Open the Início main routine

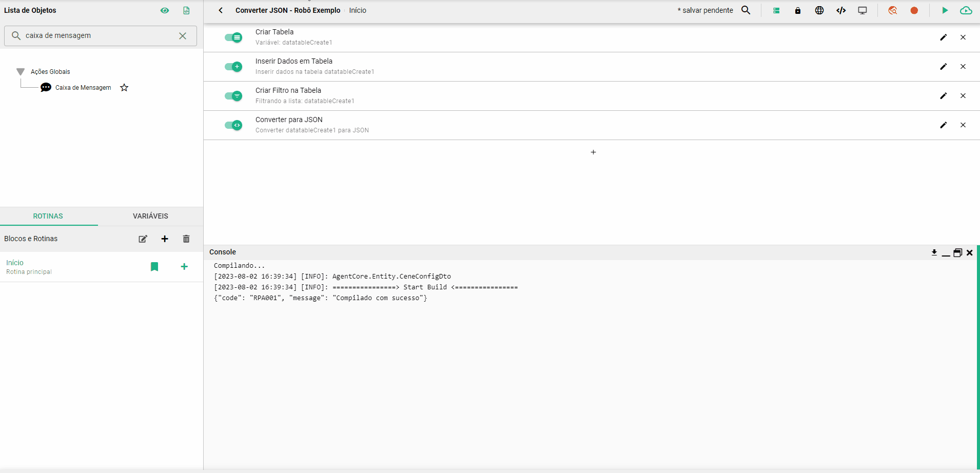(15, 263)
